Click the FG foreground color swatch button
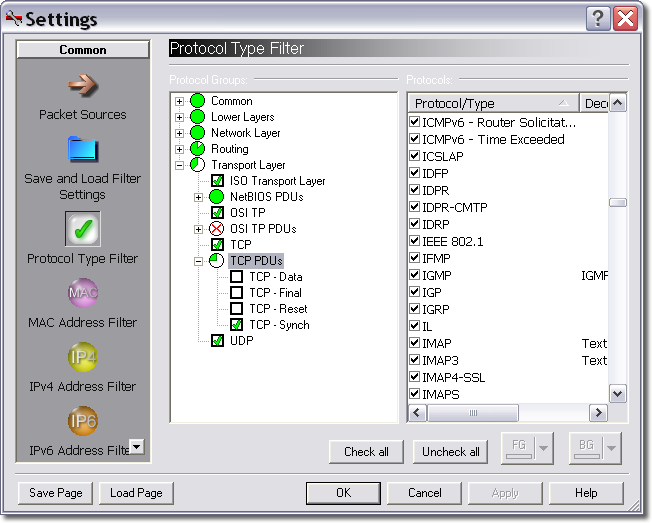652x523 pixels. 519,448
